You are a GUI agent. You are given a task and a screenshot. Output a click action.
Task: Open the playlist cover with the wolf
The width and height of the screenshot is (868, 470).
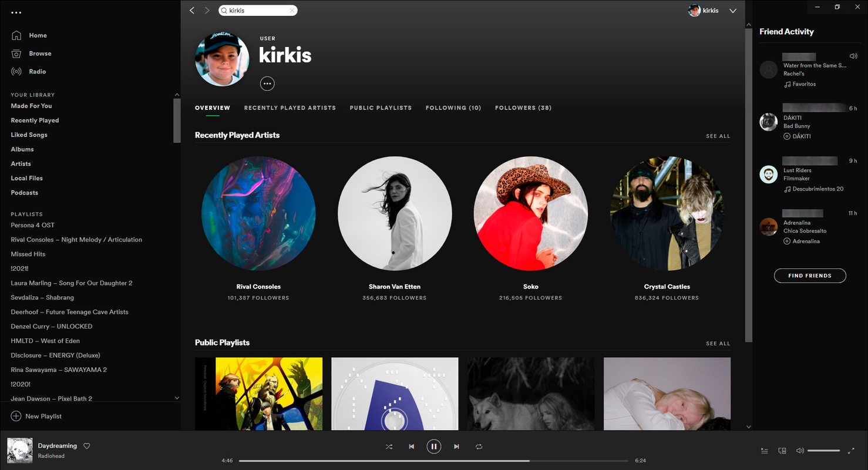coord(531,394)
